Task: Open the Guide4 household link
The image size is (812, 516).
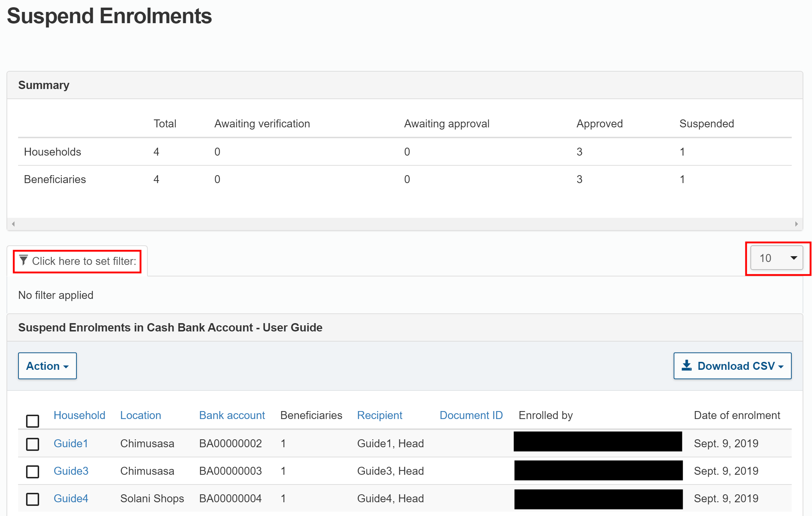Action: click(71, 498)
